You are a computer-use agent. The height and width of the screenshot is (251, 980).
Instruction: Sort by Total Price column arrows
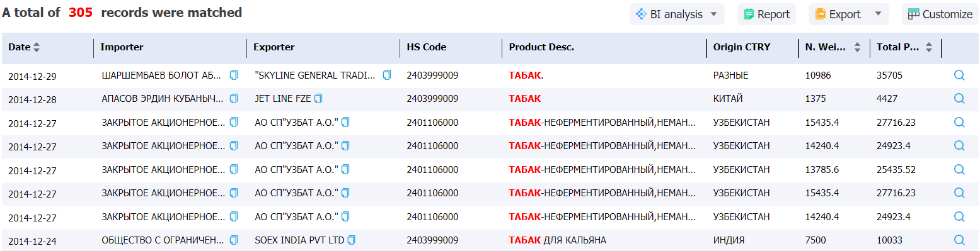point(929,47)
